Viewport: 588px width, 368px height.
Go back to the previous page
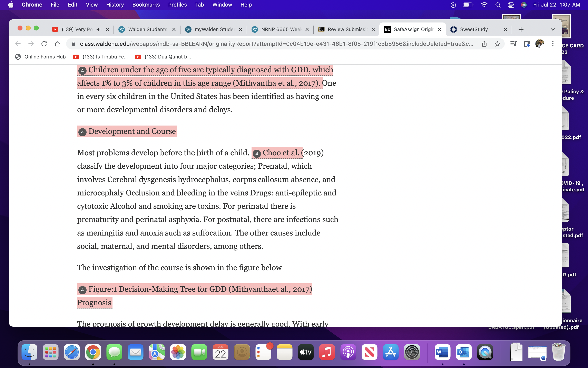click(x=18, y=44)
